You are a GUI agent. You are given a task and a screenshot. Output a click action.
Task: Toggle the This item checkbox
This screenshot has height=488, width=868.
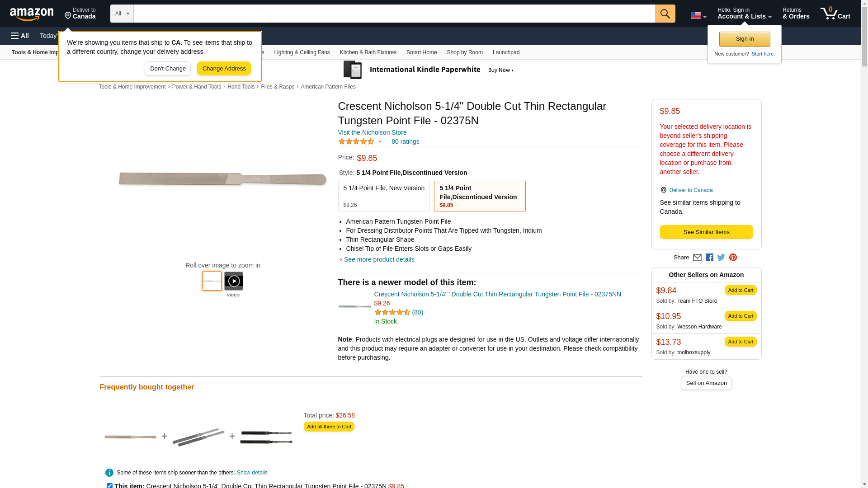click(x=109, y=486)
